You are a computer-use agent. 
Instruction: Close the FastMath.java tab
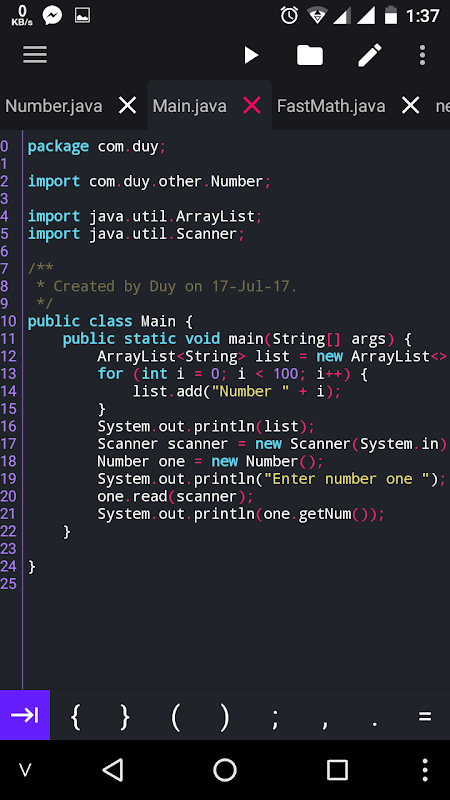pos(410,106)
